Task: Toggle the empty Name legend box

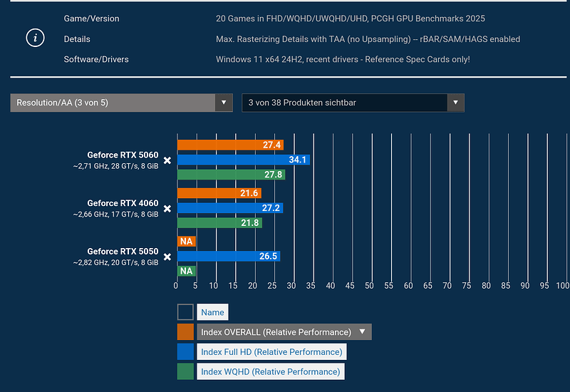Action: (x=185, y=312)
